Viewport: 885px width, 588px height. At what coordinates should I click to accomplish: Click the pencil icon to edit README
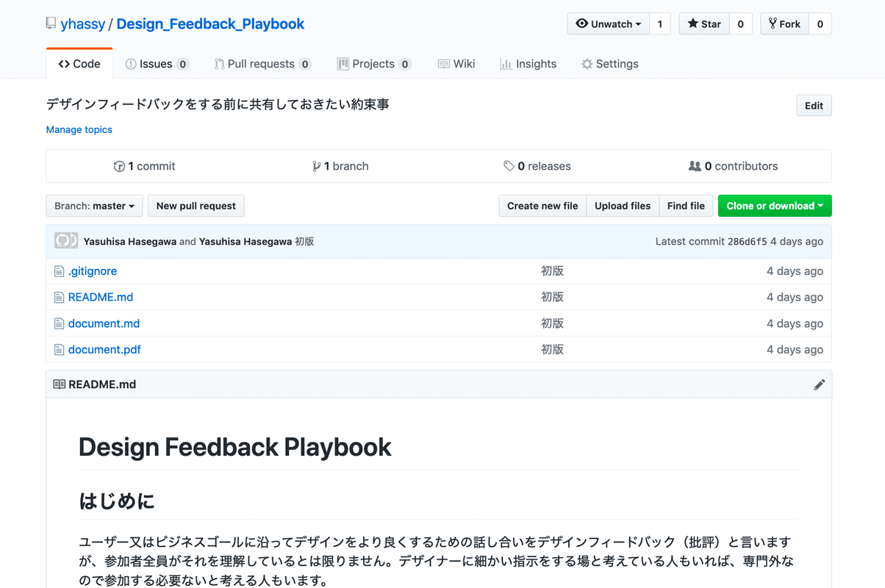[819, 384]
